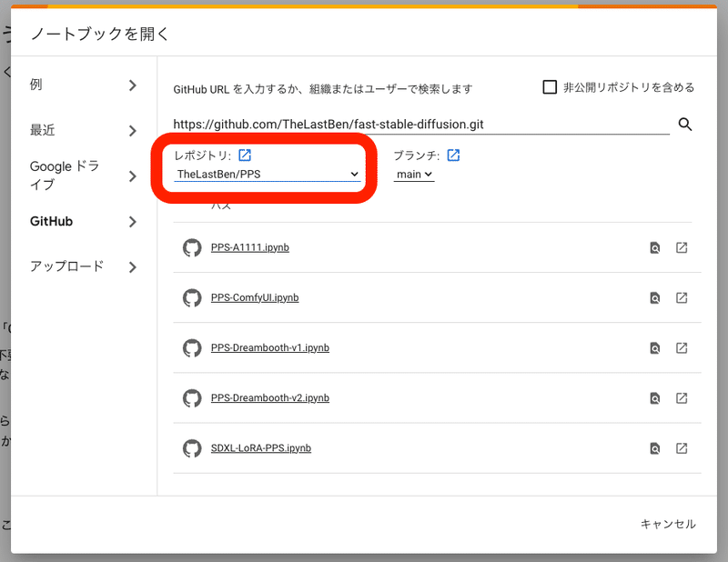Open repository external link icon
The height and width of the screenshot is (562, 728).
tap(245, 155)
